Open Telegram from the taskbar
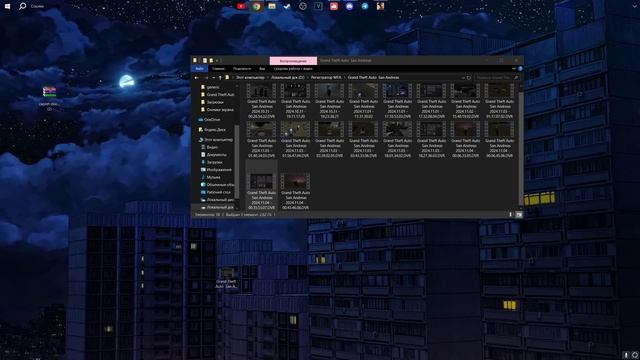This screenshot has height=360, width=640. [x=364, y=6]
